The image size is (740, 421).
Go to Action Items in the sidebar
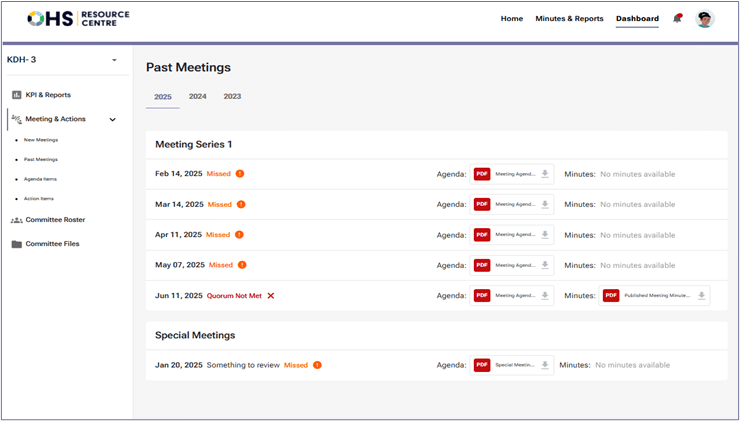tap(39, 198)
